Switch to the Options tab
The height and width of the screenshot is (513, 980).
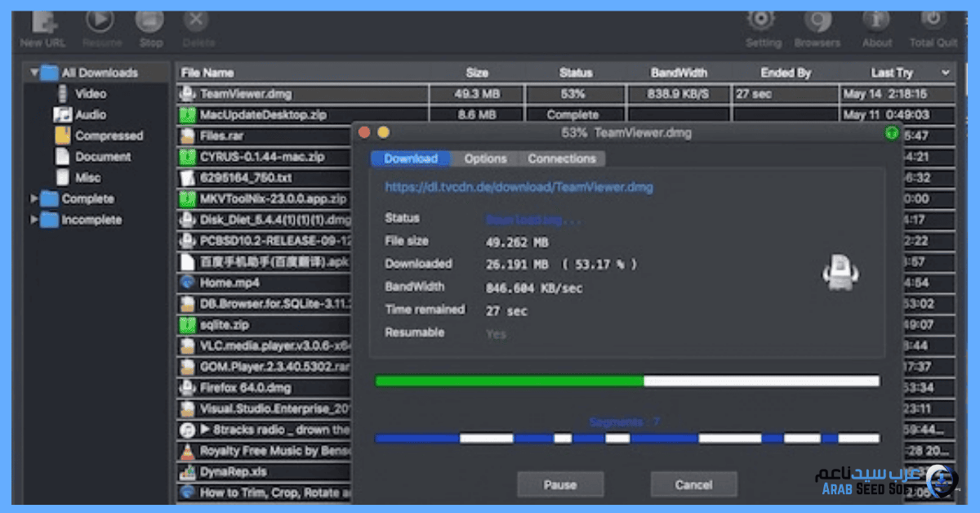click(485, 158)
